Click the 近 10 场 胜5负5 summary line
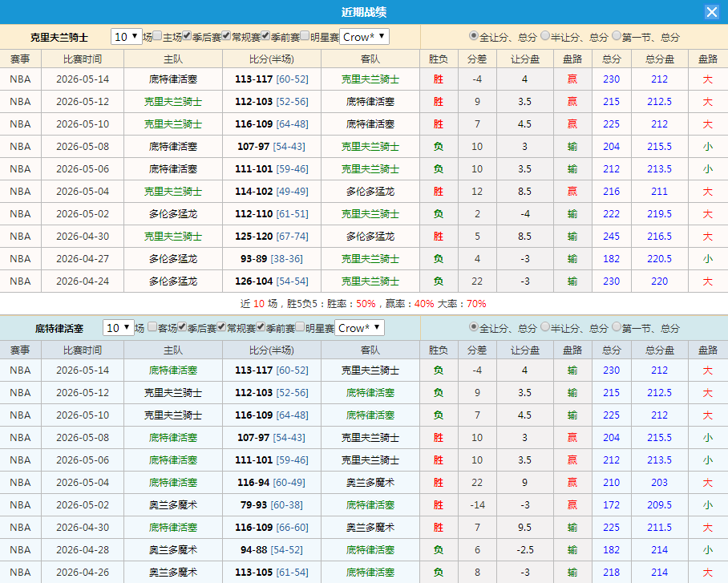Image resolution: width=728 pixels, height=583 pixels. tap(363, 304)
